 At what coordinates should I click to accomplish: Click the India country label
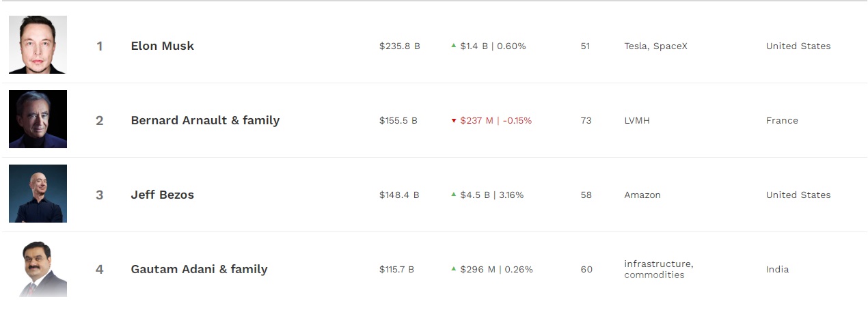point(777,270)
